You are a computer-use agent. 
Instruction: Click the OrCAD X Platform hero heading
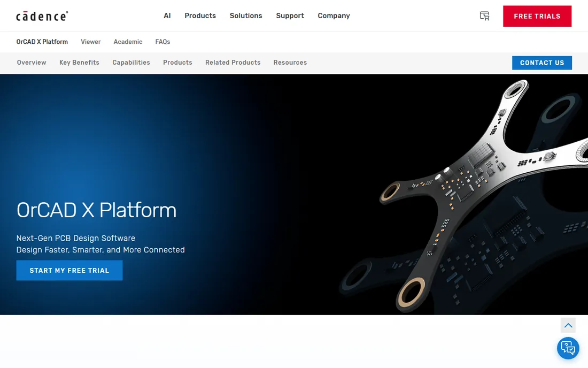[x=96, y=210]
